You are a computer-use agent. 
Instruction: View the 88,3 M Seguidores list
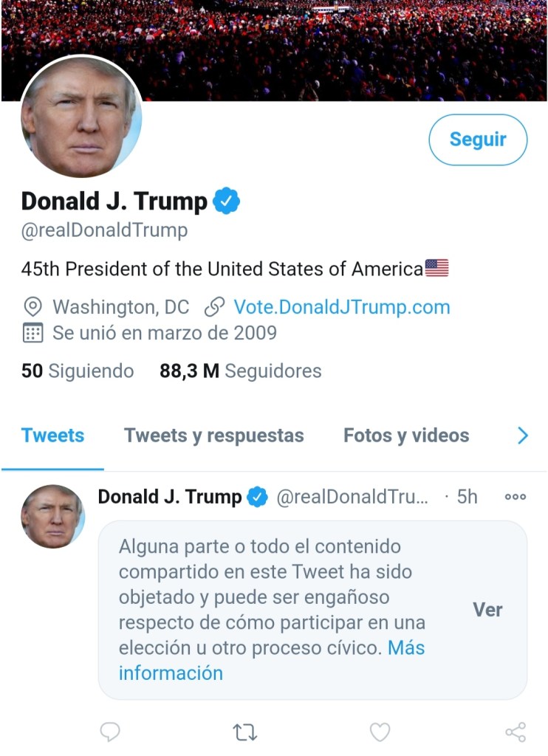tap(240, 371)
